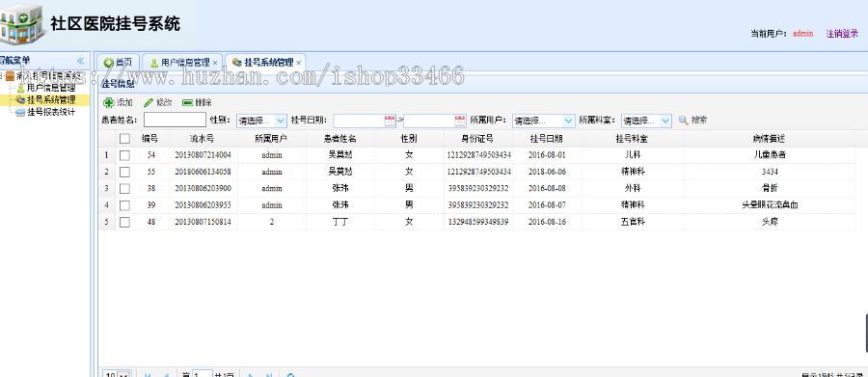
Task: Check the box for record 39
Action: pos(125,204)
